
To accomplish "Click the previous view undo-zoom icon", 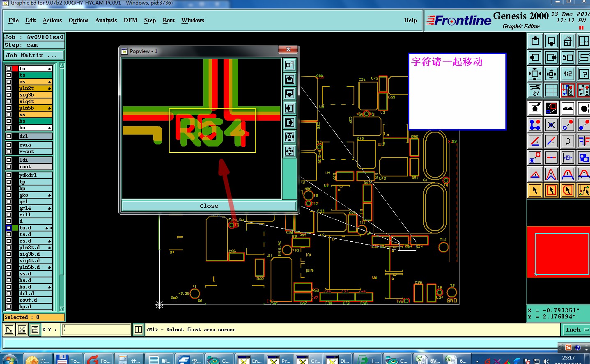I will point(568,57).
